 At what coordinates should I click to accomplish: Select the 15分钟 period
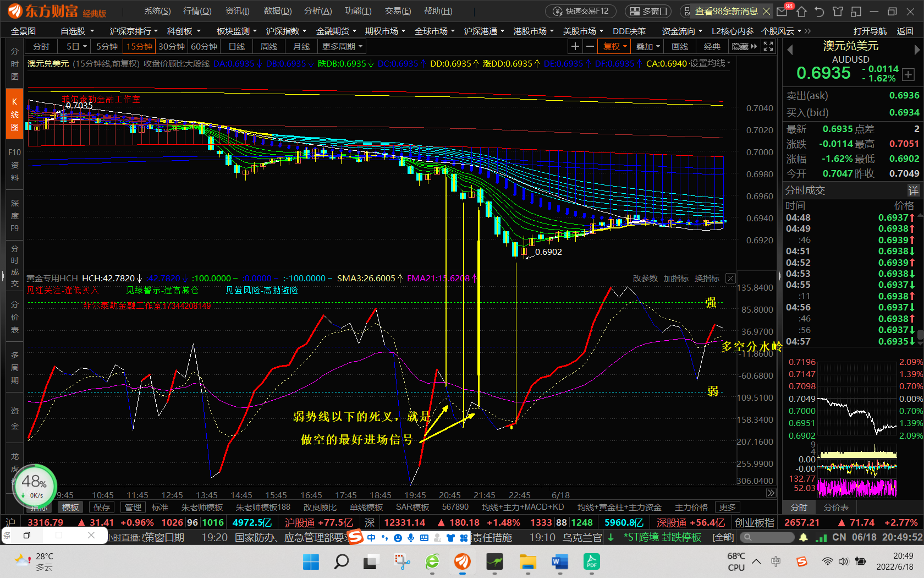click(139, 47)
